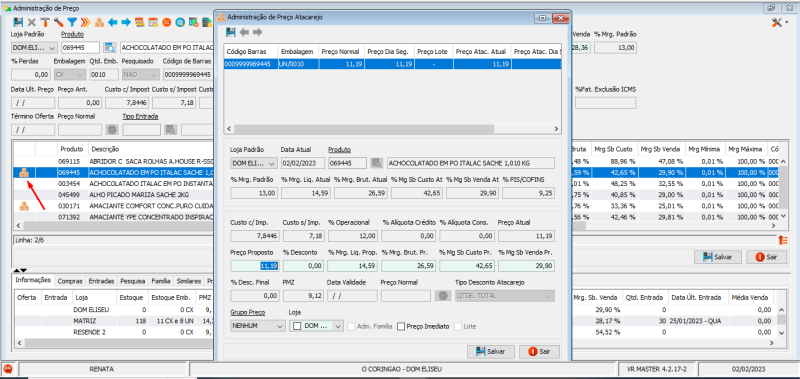The height and width of the screenshot is (379, 800).
Task: Click the gray forward arrow in the Atacarejo dialog
Action: point(257,32)
